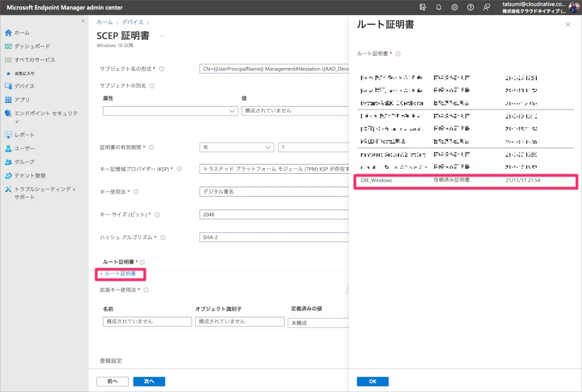The image size is (582, 392).
Task: Open デバイス in the sidebar
Action: [24, 86]
